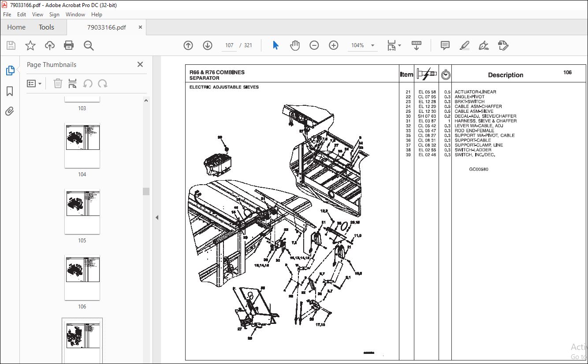Screen dimensions: 588x364
Task: Open thumbnail options dropdown
Action: tap(34, 84)
